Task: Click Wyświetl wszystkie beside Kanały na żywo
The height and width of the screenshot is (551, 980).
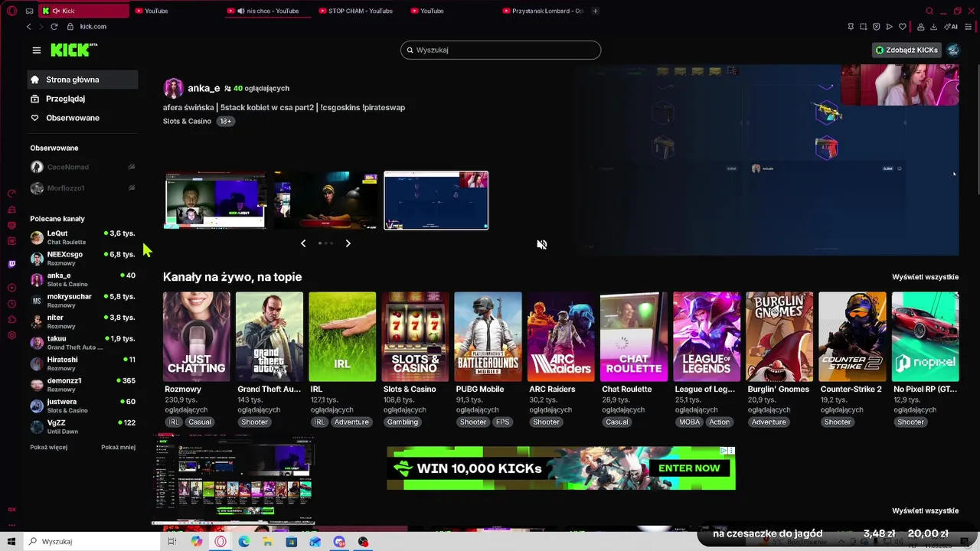Action: (925, 277)
